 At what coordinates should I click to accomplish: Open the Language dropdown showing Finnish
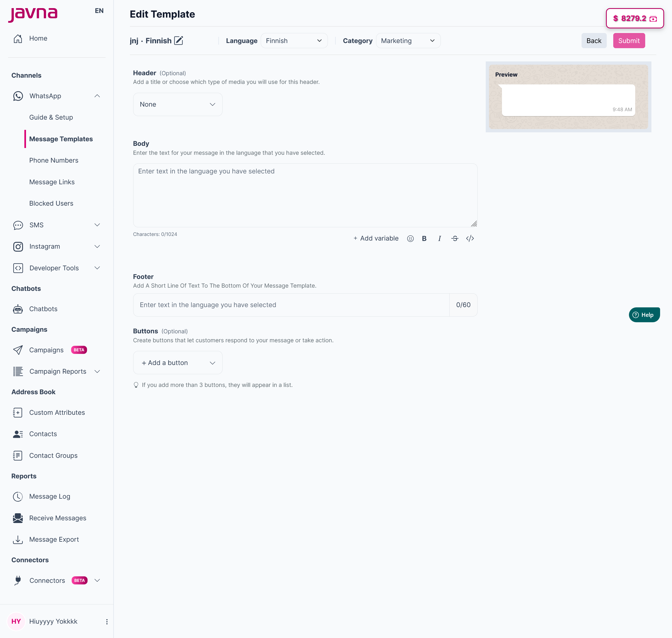click(x=294, y=41)
